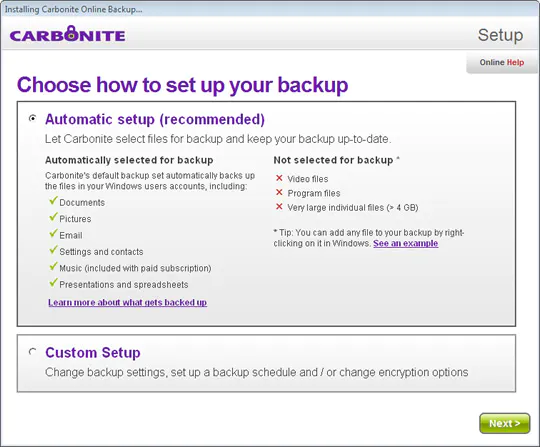Click the red X beside Video files
The image size is (540, 447).
pyautogui.click(x=279, y=178)
